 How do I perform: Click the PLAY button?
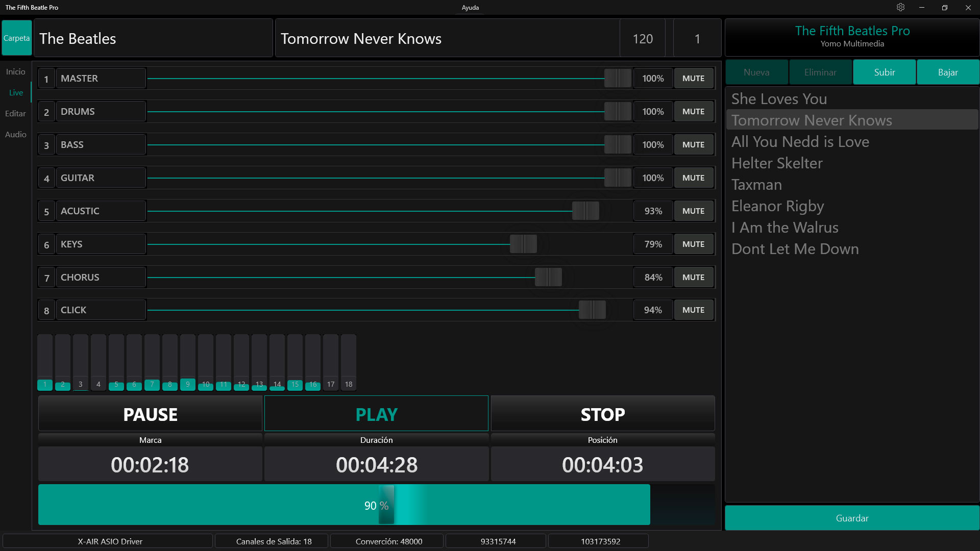tap(376, 414)
